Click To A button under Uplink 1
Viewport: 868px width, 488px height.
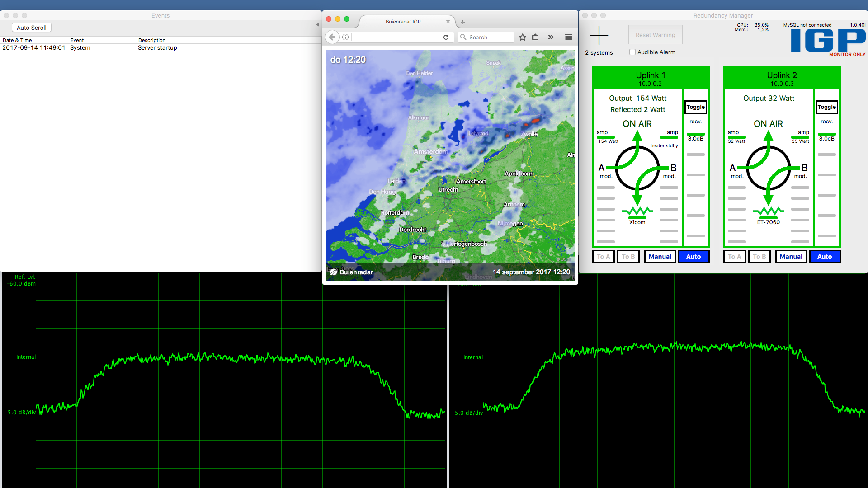coord(603,257)
